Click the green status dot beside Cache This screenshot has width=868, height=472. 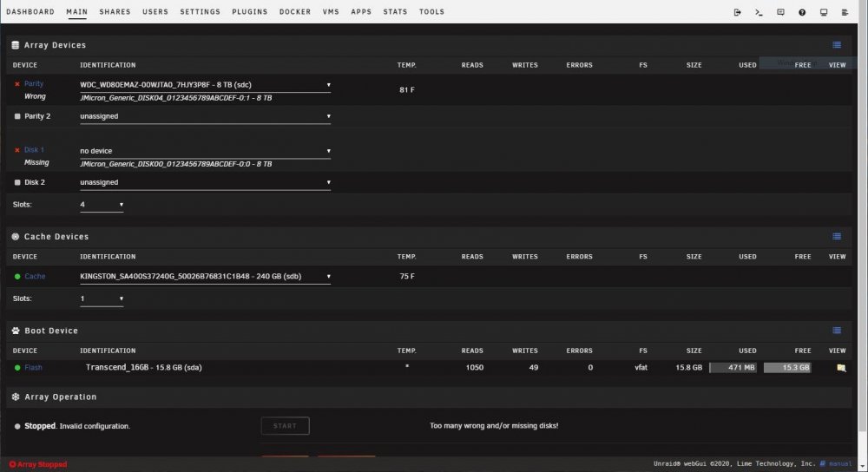pyautogui.click(x=17, y=276)
